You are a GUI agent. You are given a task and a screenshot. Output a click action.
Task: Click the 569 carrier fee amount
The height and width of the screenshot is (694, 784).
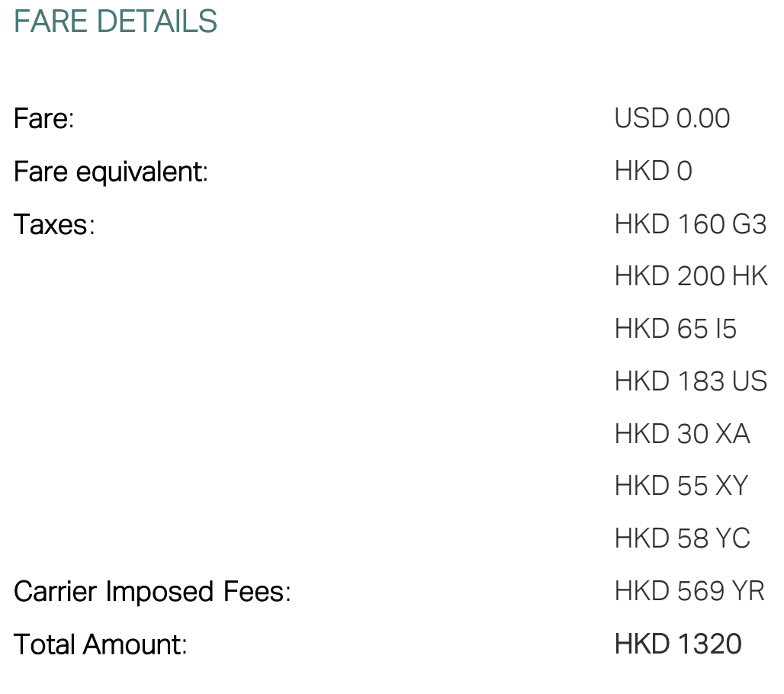point(701,591)
